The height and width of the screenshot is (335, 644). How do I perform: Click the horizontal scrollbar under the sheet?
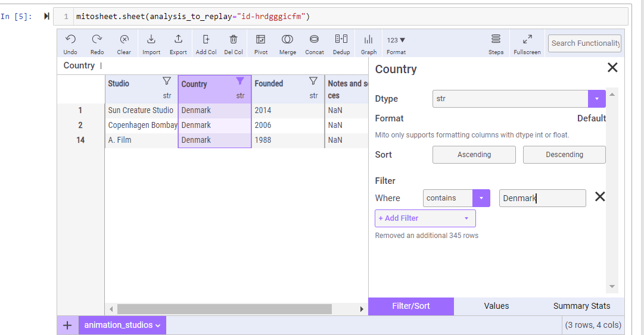(224, 309)
